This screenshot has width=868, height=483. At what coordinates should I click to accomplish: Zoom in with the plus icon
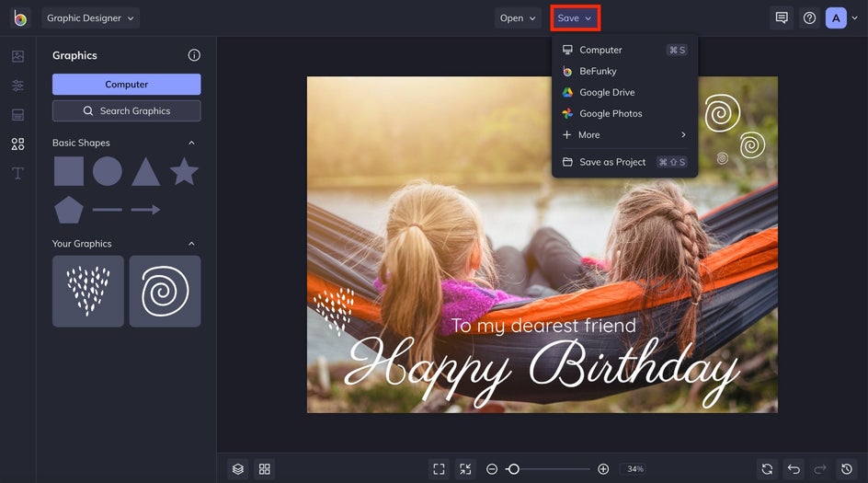click(x=603, y=469)
